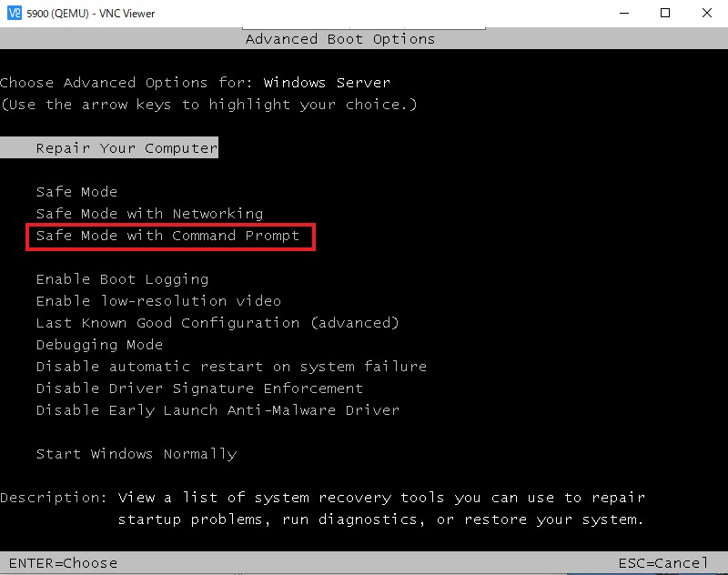Click the Description text about system recovery tools
This screenshot has width=728, height=575.
point(380,509)
